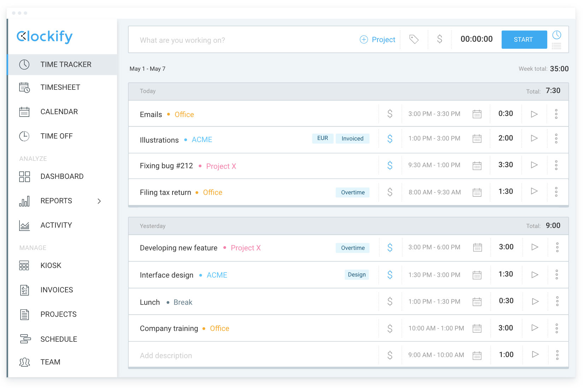Viewport: 585px width, 392px height.
Task: Click the billable dollar icon next to the timer
Action: click(x=440, y=40)
